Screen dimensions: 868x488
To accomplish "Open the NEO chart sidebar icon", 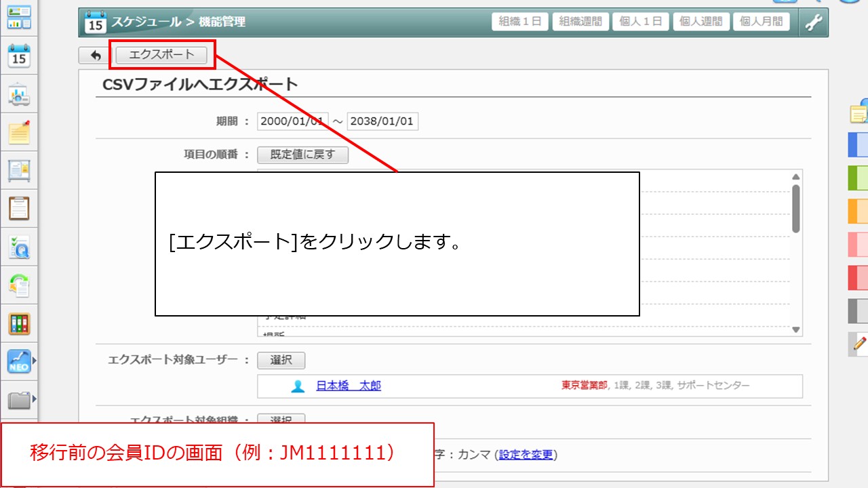I will (x=19, y=361).
